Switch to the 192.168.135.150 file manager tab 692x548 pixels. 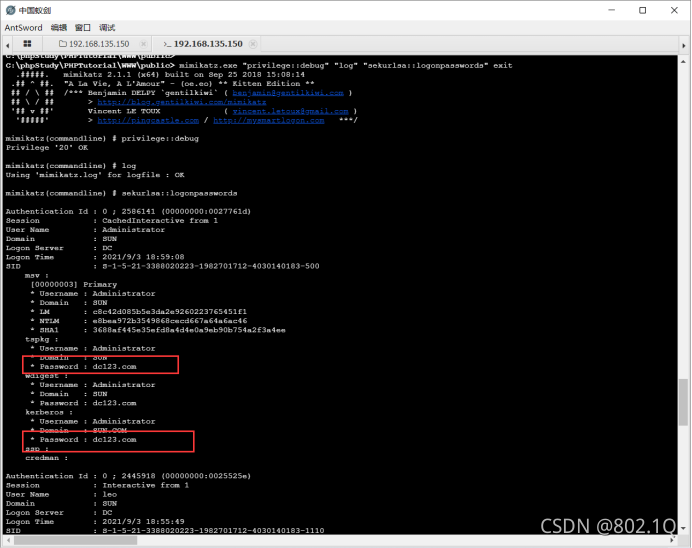coord(99,44)
